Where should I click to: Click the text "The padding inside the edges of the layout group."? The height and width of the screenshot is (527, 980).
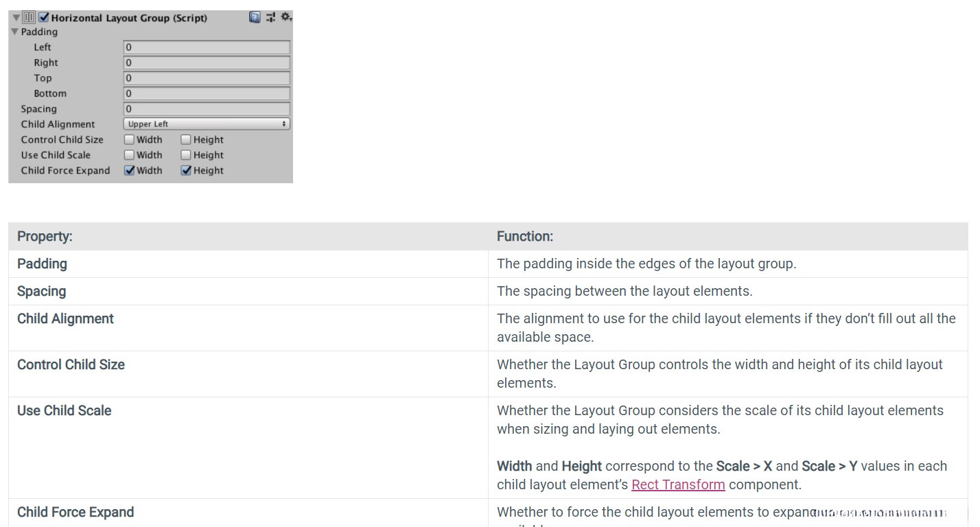646,263
